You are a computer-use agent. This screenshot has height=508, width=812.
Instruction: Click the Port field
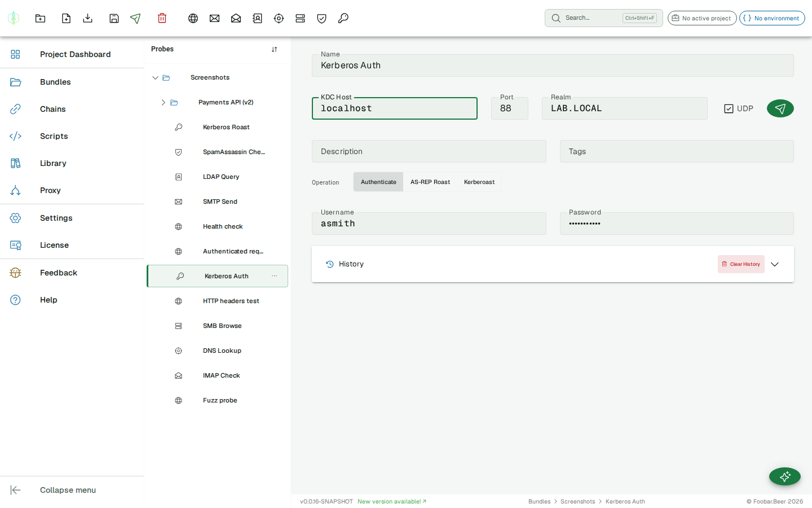(510, 108)
